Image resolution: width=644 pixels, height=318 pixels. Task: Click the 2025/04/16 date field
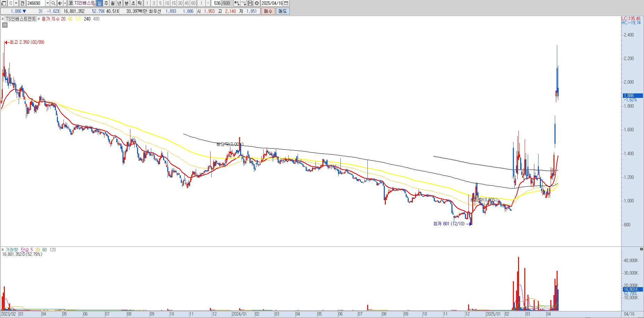tap(272, 3)
